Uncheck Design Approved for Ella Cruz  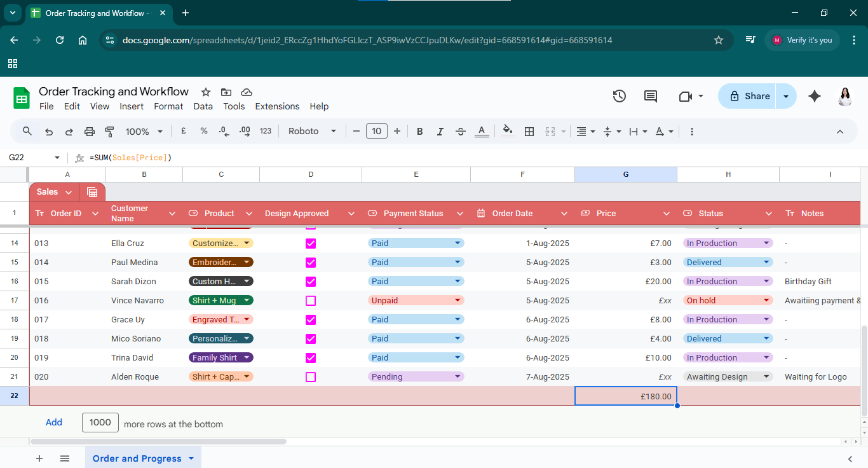coord(311,244)
